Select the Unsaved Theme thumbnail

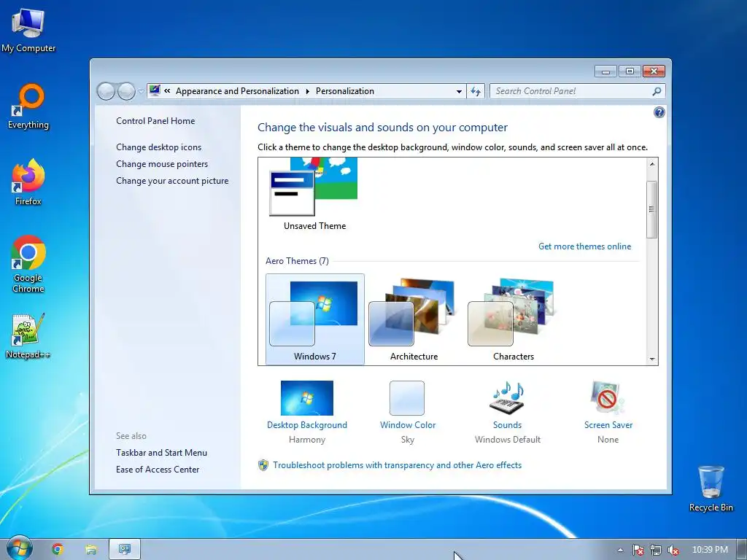coord(314,194)
